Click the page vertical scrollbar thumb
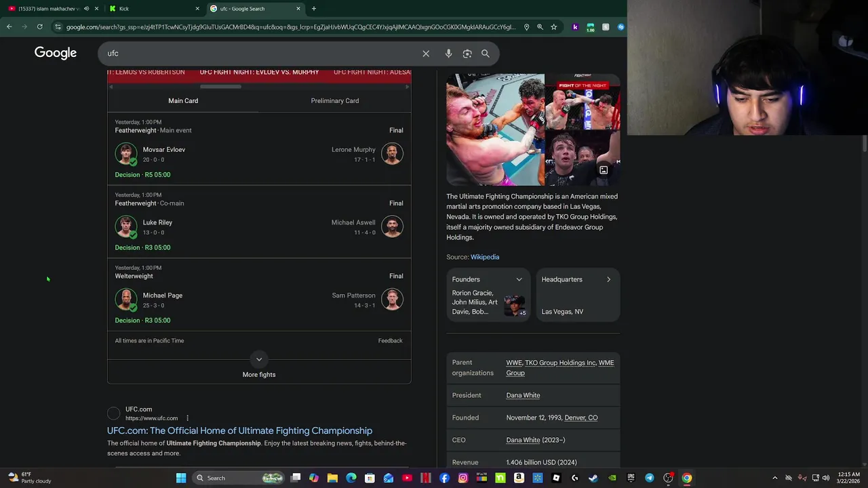The width and height of the screenshot is (868, 488). click(865, 144)
